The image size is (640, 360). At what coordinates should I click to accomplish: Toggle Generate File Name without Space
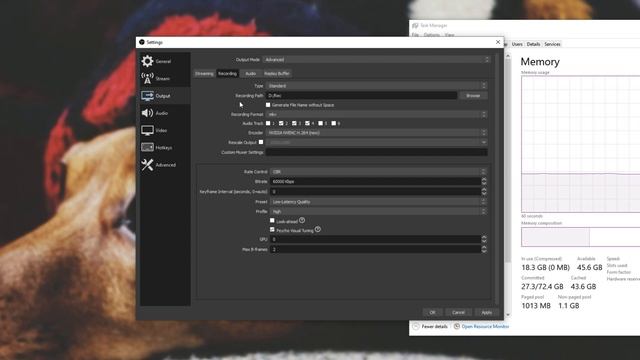268,105
